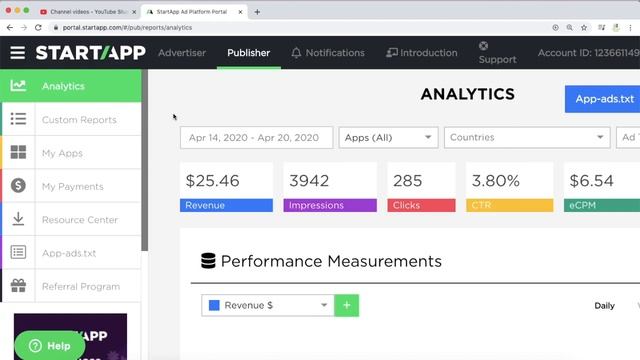This screenshot has height=360, width=640.
Task: Click the browser back arrow
Action: point(10,27)
